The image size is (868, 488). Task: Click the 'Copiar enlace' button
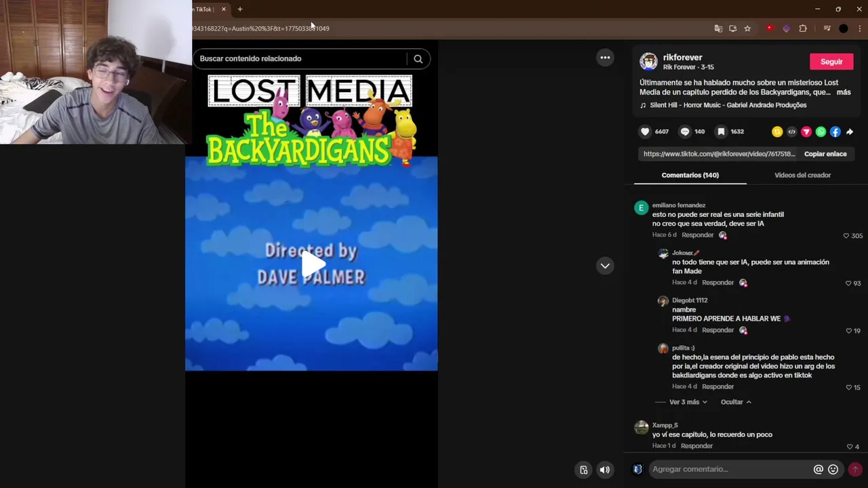point(825,154)
